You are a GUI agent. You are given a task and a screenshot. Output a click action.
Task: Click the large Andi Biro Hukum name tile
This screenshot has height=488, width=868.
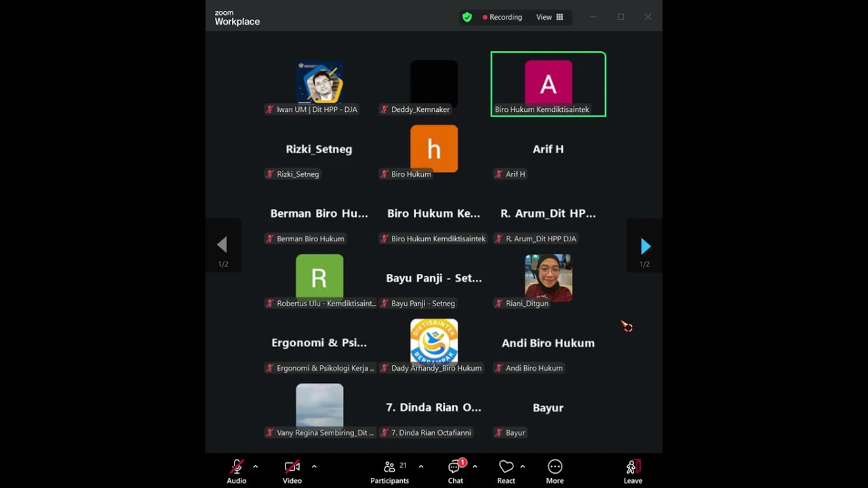(549, 343)
